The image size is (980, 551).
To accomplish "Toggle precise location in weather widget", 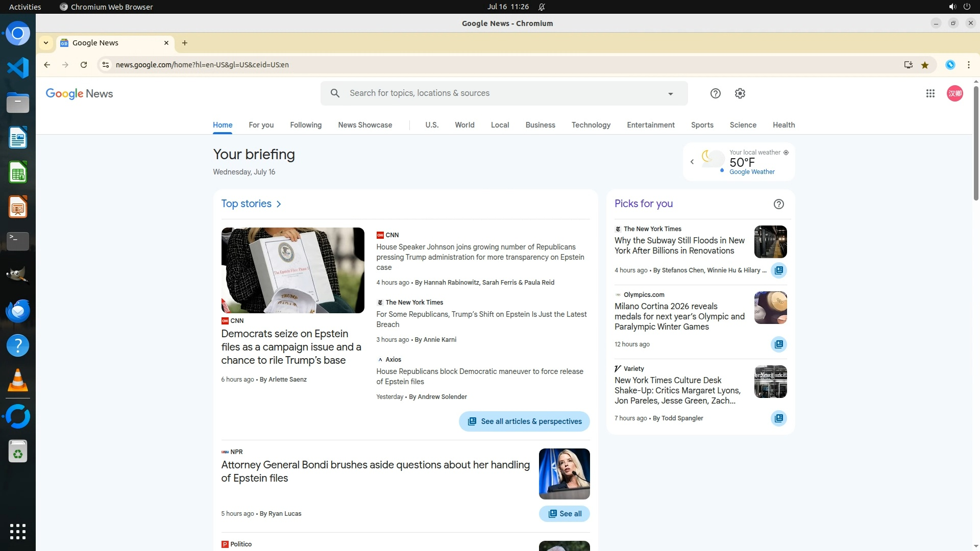I will (x=786, y=153).
